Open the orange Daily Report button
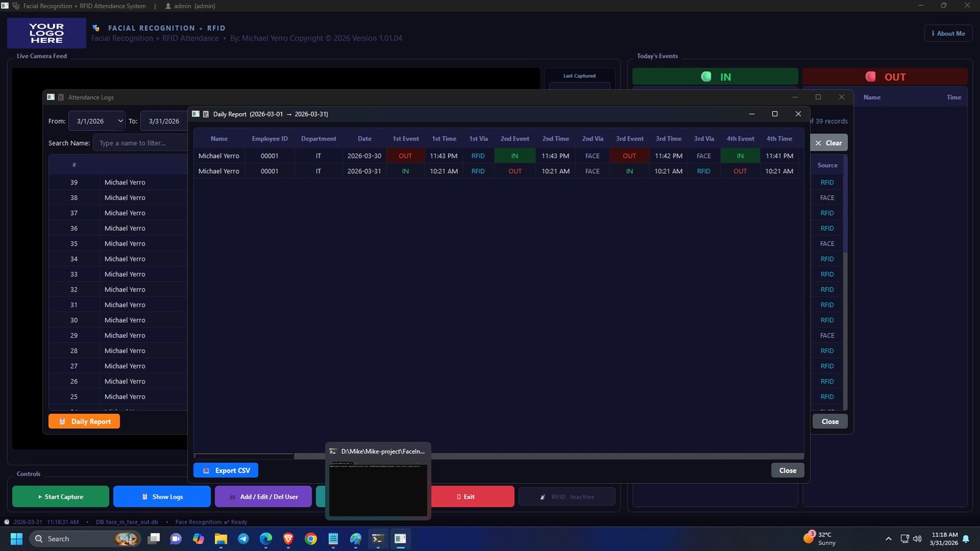980x551 pixels. pos(84,422)
